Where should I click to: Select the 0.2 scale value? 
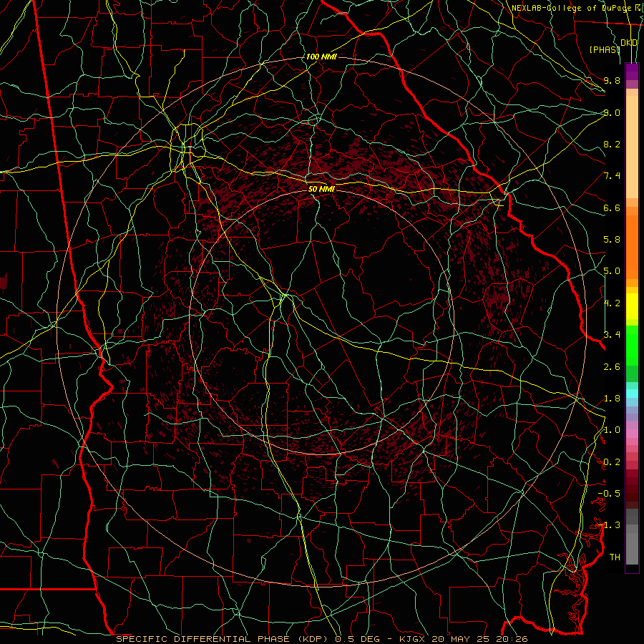pos(612,462)
